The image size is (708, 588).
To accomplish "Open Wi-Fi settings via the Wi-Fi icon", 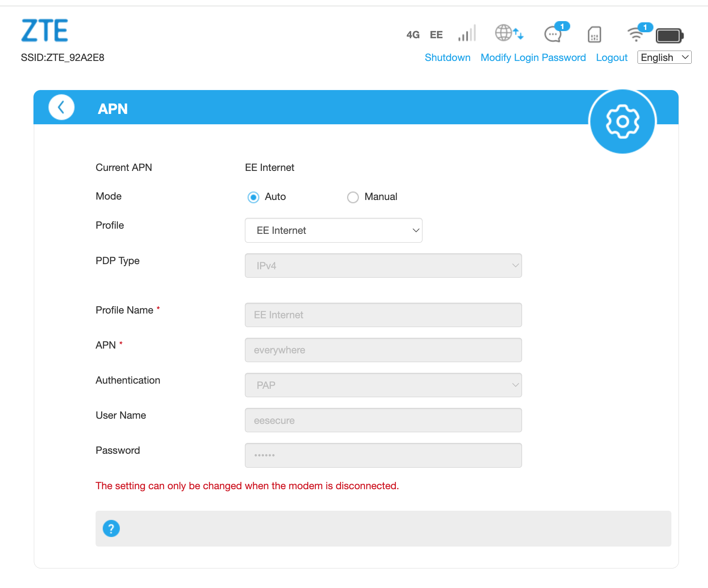I will 636,35.
